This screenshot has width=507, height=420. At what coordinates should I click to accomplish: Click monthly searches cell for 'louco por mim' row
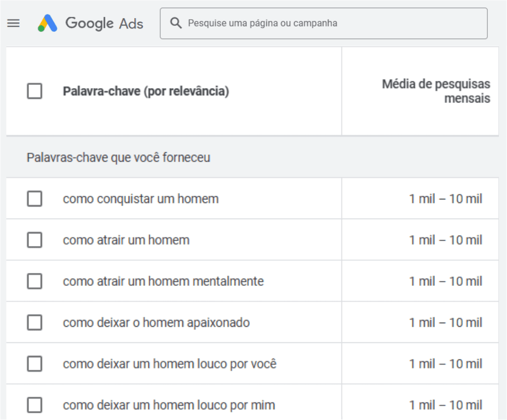point(445,405)
